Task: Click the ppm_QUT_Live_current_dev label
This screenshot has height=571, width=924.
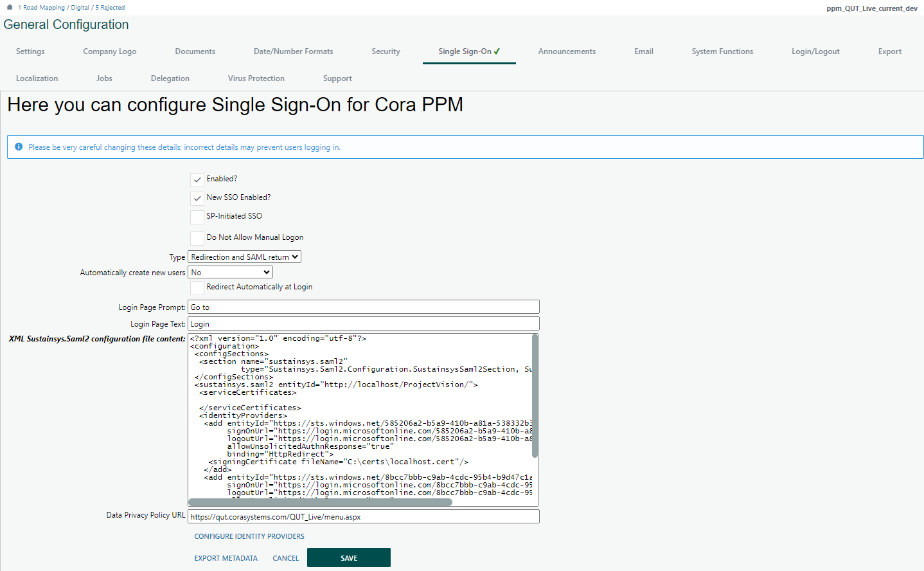Action: 872,8
